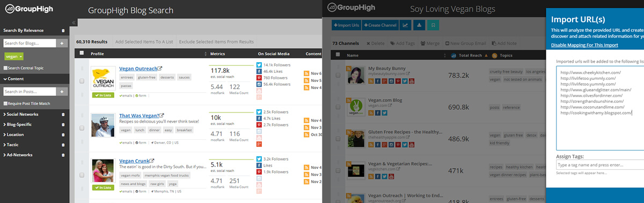Screen dimensions: 644x203
Task: Click the Name column header in Channels table
Action: [353, 55]
